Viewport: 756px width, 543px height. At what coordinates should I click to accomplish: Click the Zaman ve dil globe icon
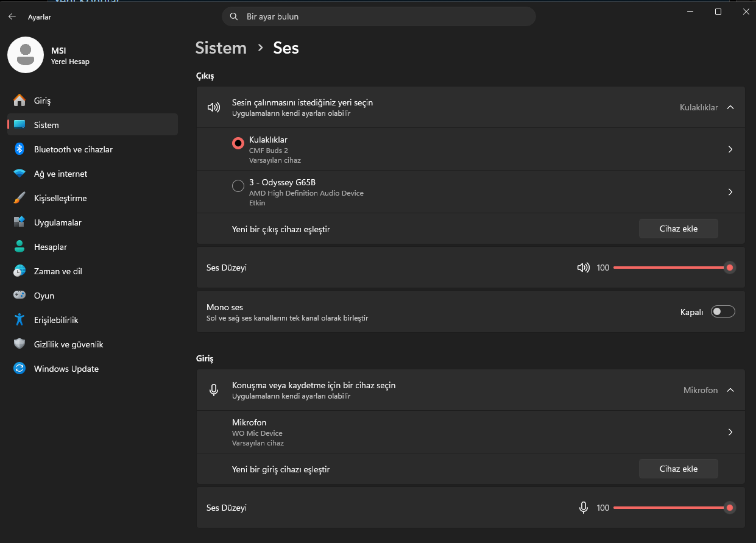(19, 271)
